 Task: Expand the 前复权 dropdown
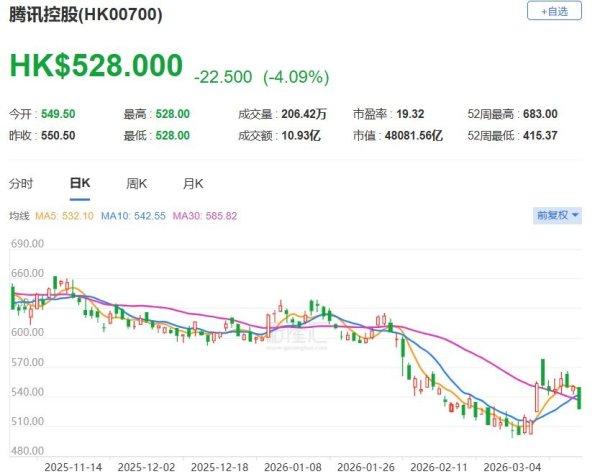(557, 215)
